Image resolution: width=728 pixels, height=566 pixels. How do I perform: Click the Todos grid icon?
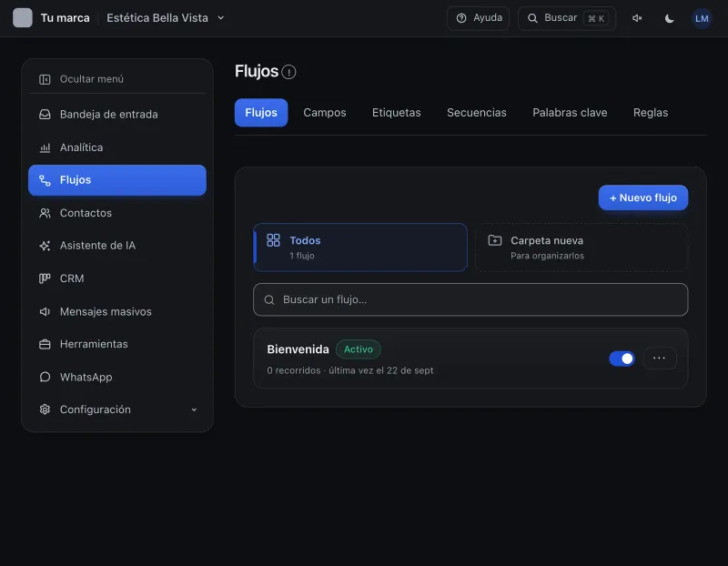click(274, 240)
